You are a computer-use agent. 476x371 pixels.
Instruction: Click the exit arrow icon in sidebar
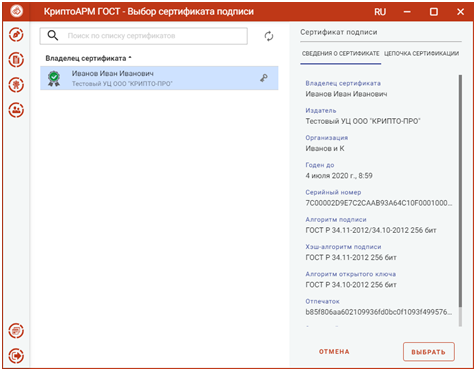pyautogui.click(x=16, y=356)
